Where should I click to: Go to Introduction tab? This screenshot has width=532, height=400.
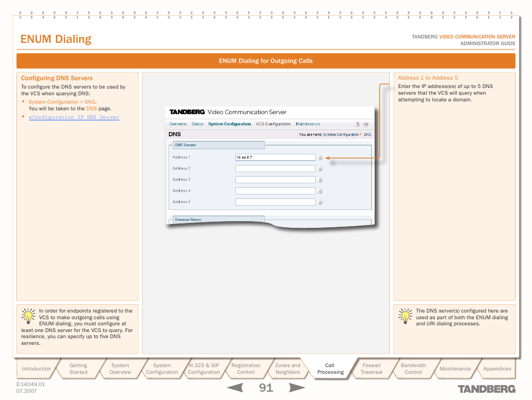coord(36,369)
